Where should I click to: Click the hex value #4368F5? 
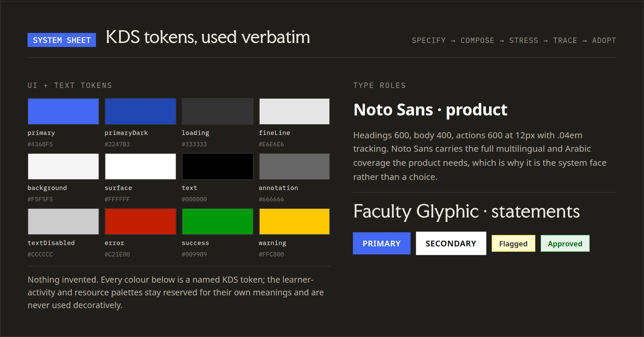click(x=40, y=144)
